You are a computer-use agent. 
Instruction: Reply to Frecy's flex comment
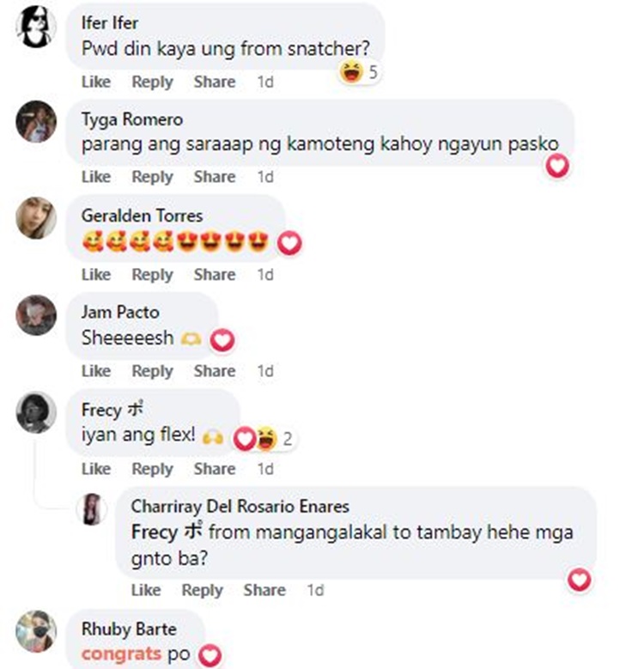[x=152, y=469]
